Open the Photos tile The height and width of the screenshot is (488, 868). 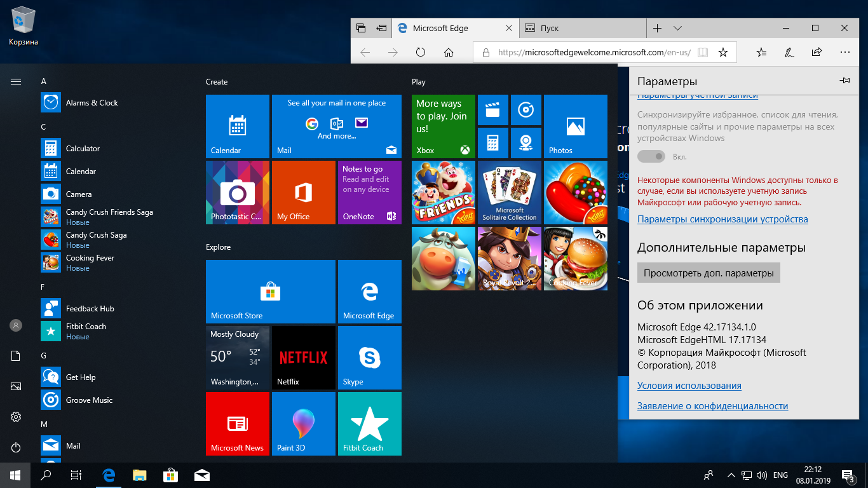click(576, 126)
